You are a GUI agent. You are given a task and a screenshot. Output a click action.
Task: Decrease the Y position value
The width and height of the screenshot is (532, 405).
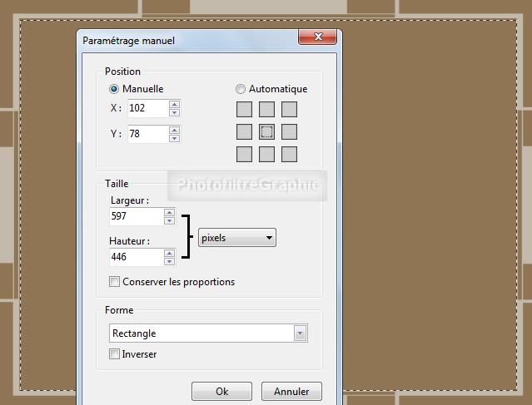tap(174, 138)
